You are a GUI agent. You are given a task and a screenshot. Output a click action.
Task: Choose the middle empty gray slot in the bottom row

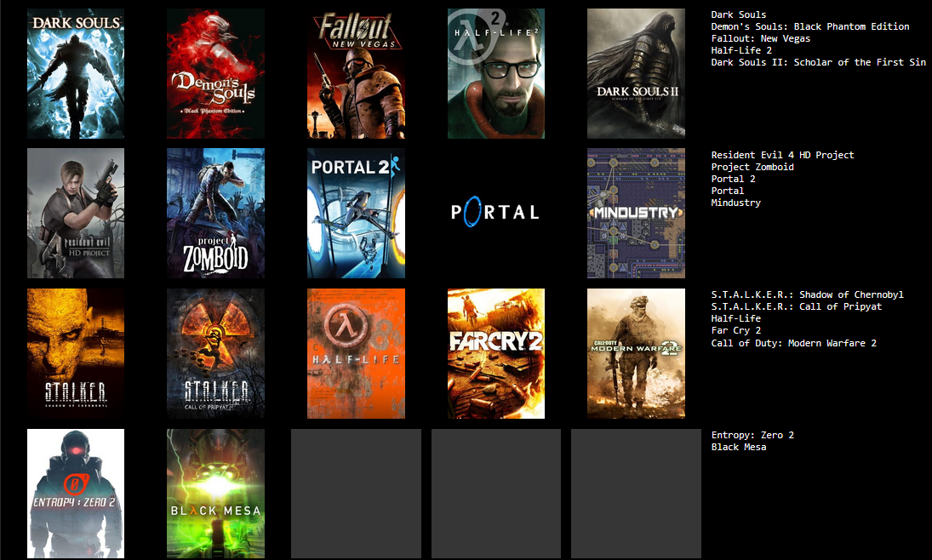[496, 494]
